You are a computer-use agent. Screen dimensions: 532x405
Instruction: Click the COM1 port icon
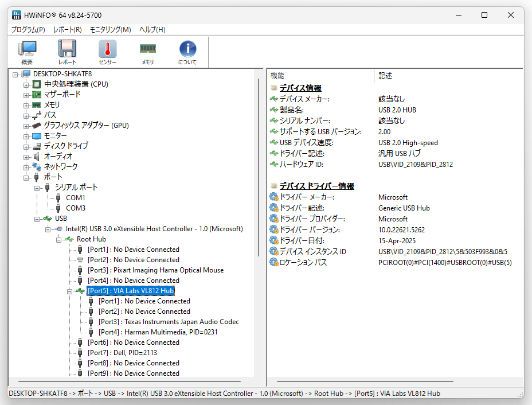pyautogui.click(x=58, y=197)
